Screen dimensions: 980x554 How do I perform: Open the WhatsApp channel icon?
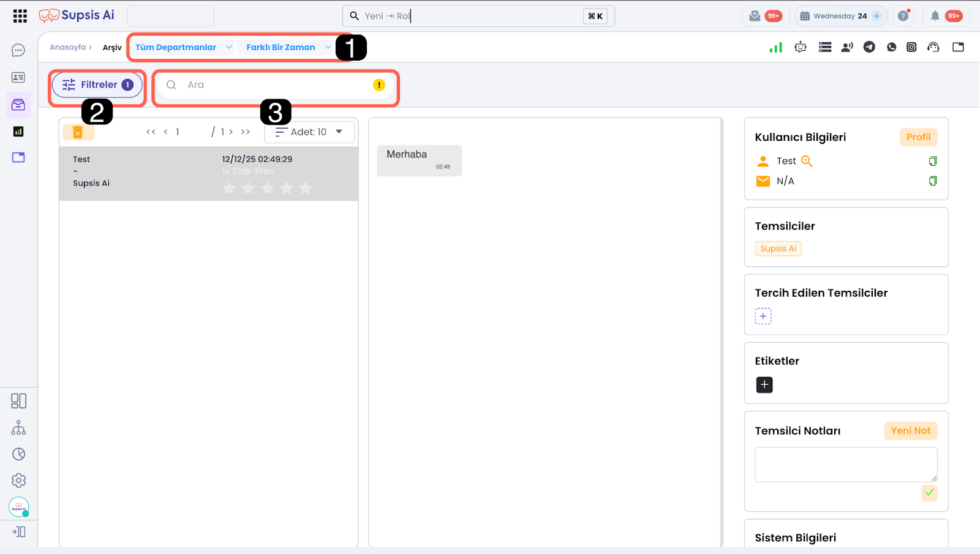tap(891, 47)
